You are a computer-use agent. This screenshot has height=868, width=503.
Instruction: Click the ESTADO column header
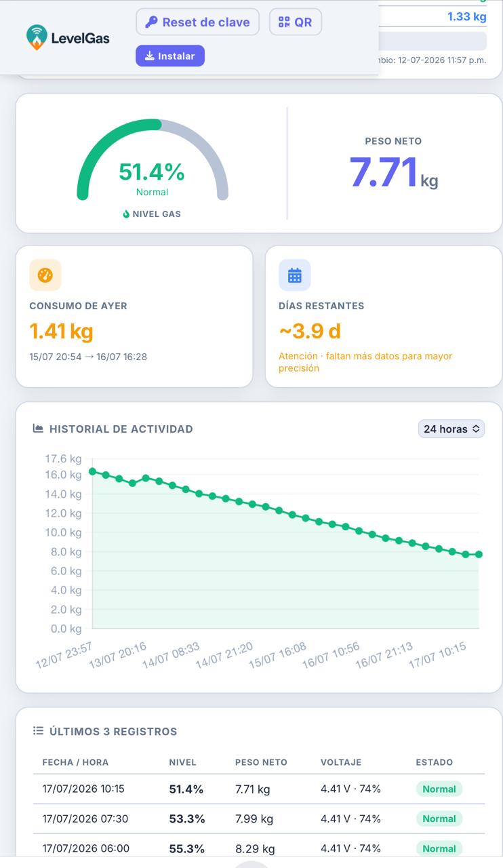(434, 762)
